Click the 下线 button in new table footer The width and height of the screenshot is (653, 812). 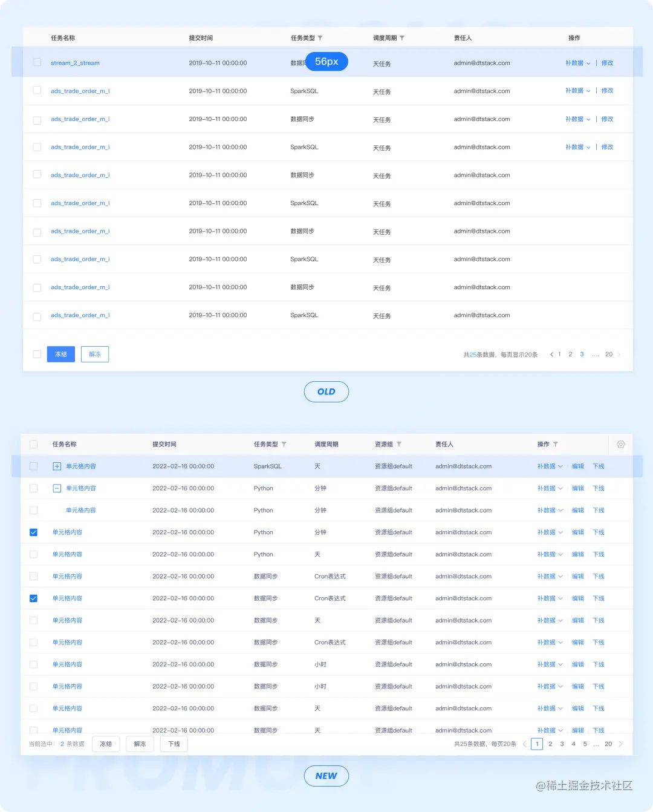pyautogui.click(x=174, y=744)
